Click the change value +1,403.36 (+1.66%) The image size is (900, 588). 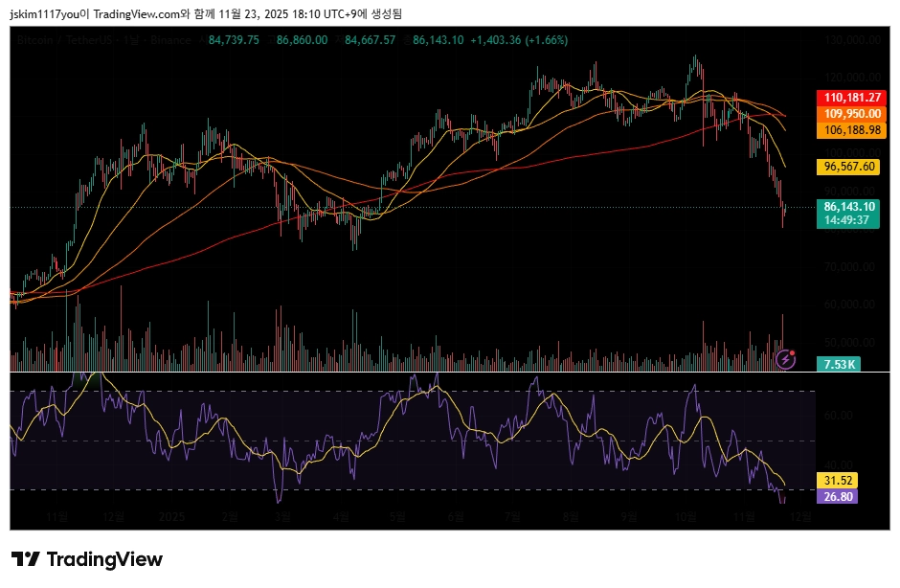point(519,40)
